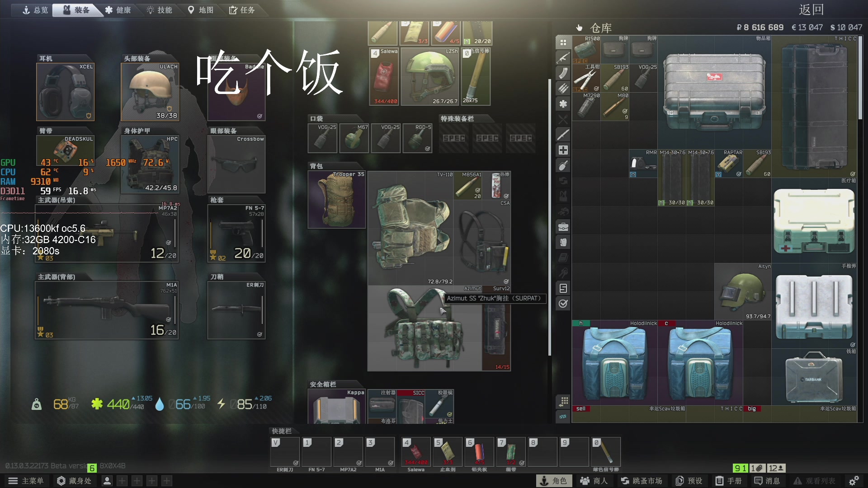Select MP7A2 weapon on sling slot
This screenshot has width=868, height=488.
(x=107, y=234)
